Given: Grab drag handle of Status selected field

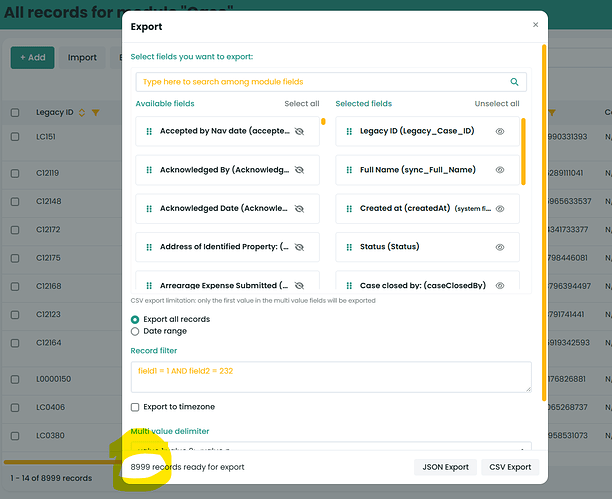Looking at the screenshot, I should tap(349, 247).
